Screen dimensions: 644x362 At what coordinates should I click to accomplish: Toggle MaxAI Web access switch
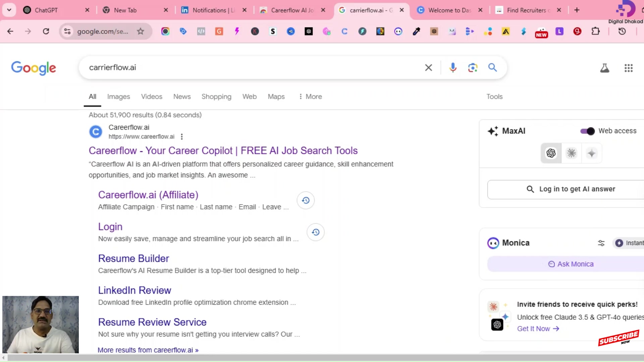[587, 131]
